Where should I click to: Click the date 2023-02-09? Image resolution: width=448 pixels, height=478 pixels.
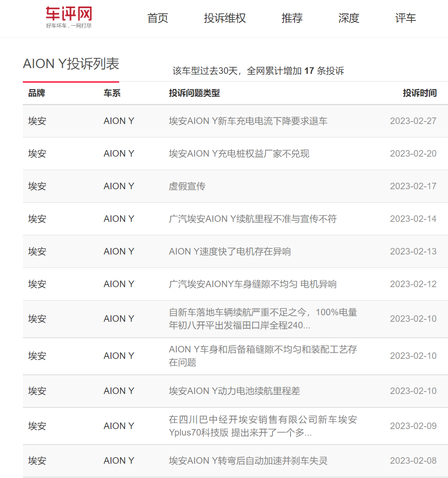coord(413,426)
